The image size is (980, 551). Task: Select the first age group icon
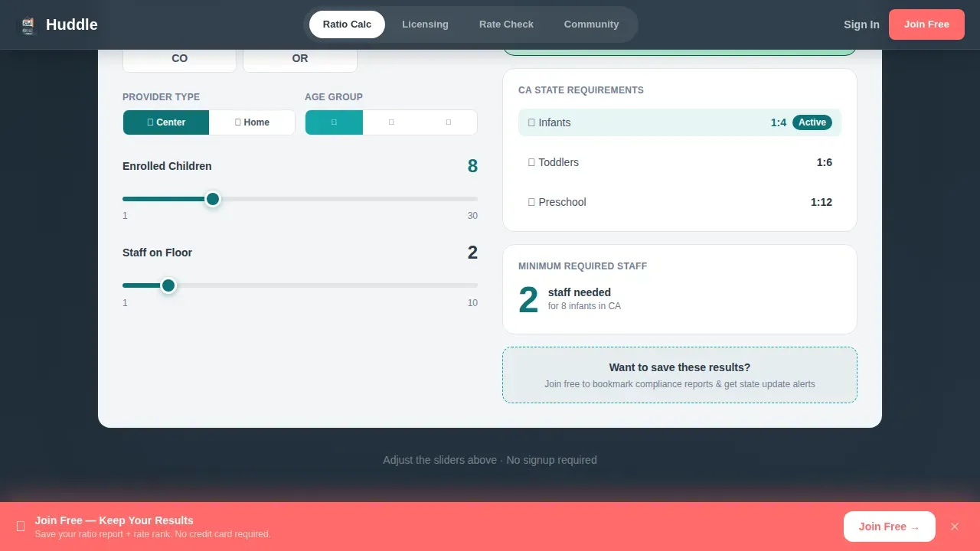click(334, 122)
